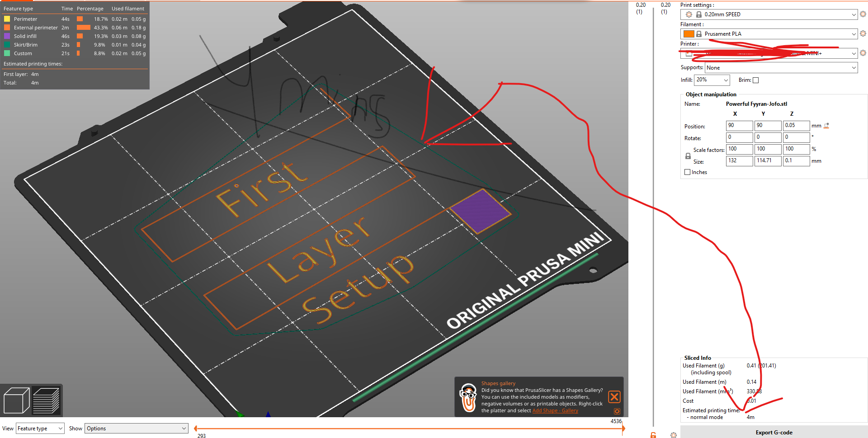Click the Scale factors Z field
The image size is (868, 438).
pos(796,149)
